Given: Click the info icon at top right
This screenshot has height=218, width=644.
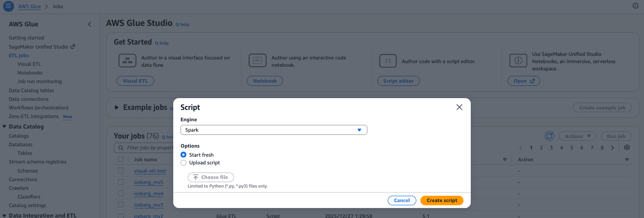Looking at the screenshot, I should pyautogui.click(x=635, y=6).
